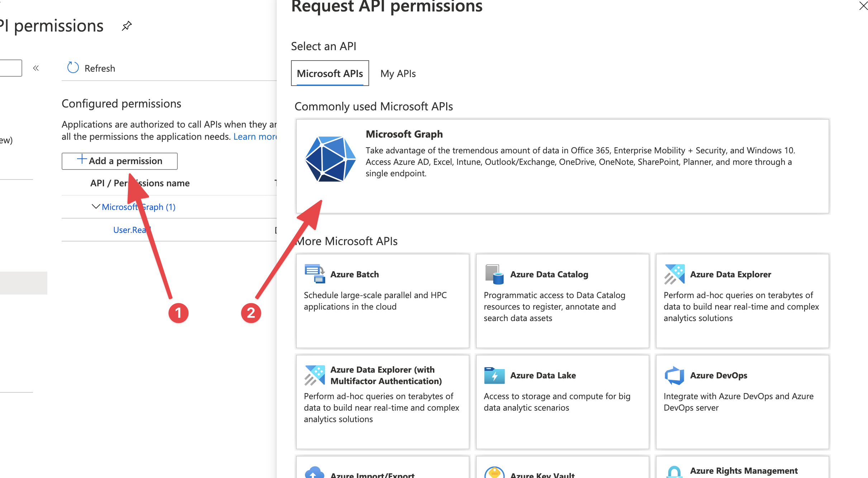Click Add a permission button
Viewport: 868px width, 478px height.
(x=120, y=161)
